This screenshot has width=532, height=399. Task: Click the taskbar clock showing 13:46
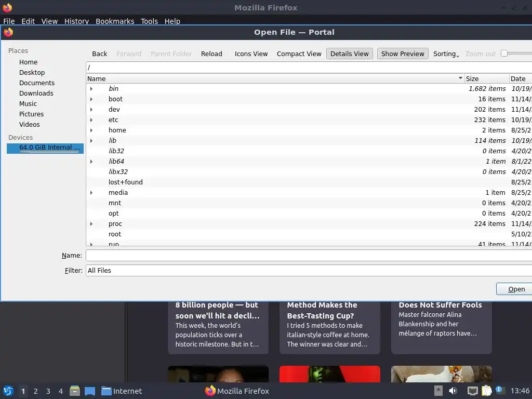click(x=520, y=391)
